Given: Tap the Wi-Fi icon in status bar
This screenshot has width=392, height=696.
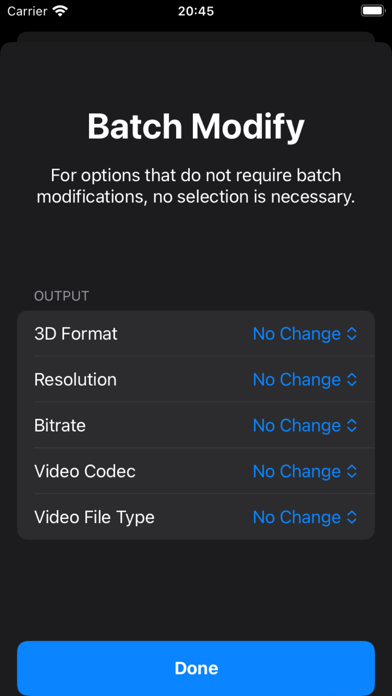Looking at the screenshot, I should tap(59, 11).
